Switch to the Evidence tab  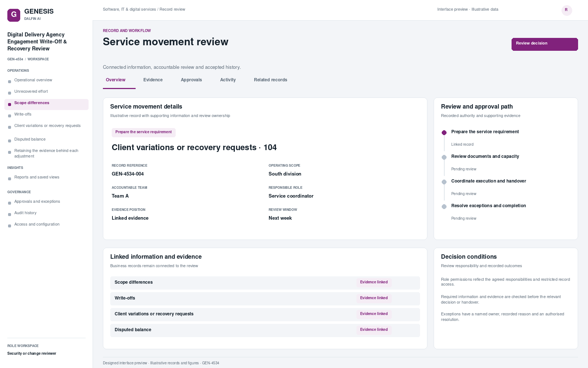tap(153, 80)
